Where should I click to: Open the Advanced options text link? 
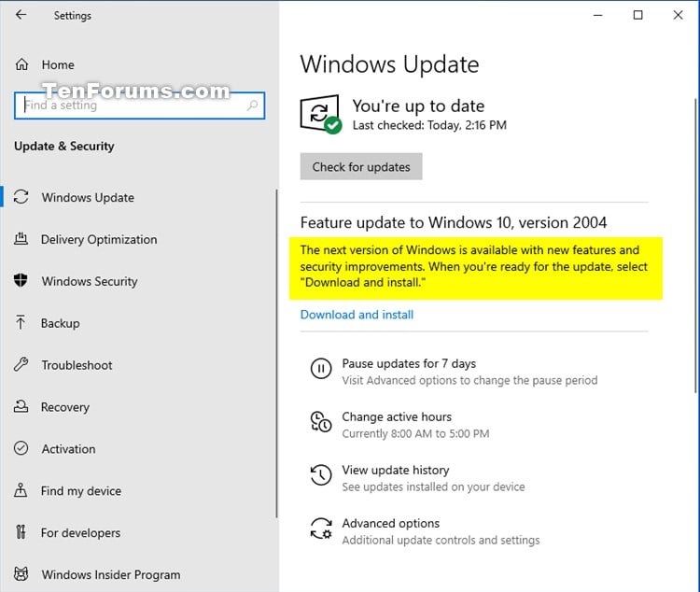pos(391,523)
